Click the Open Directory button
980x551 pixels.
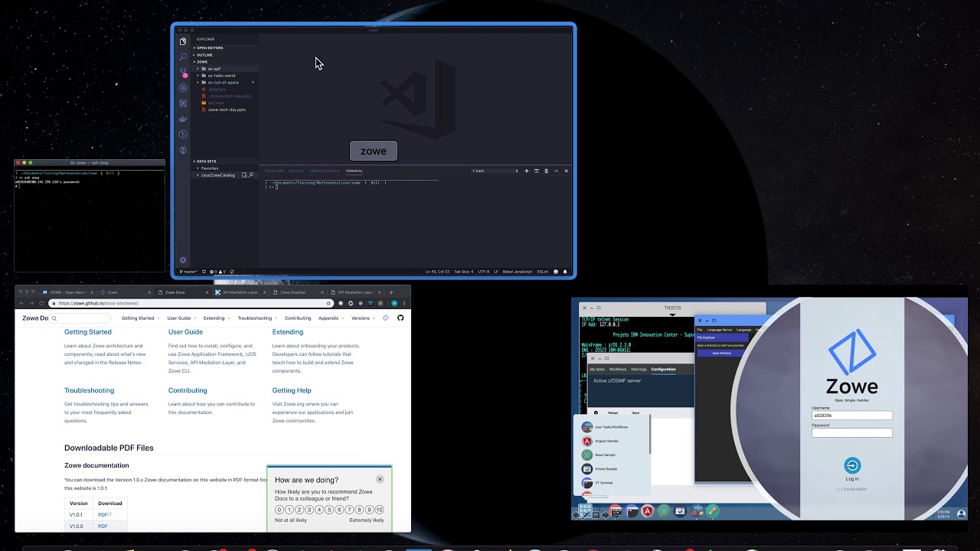721,353
